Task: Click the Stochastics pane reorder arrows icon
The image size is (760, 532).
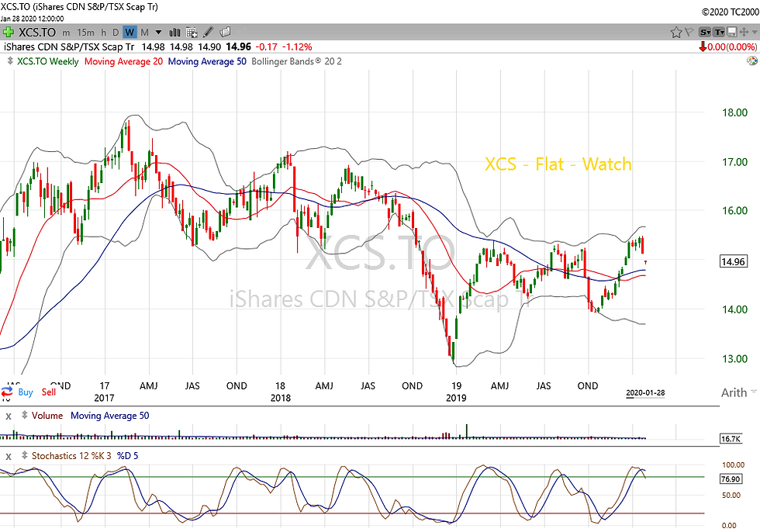Action: click(x=24, y=455)
